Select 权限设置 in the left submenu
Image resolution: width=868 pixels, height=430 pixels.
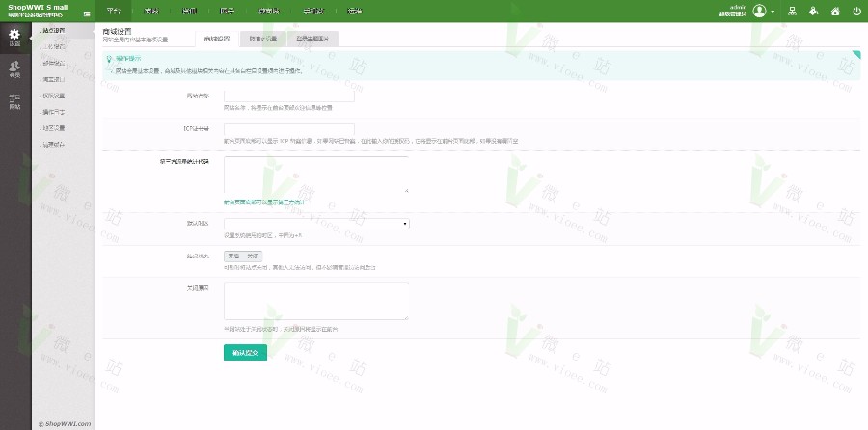click(x=54, y=95)
